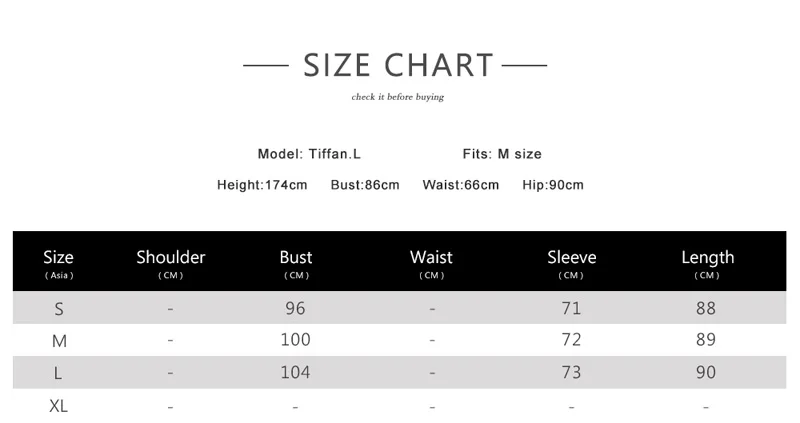Click length value 88 in S row

coord(706,308)
